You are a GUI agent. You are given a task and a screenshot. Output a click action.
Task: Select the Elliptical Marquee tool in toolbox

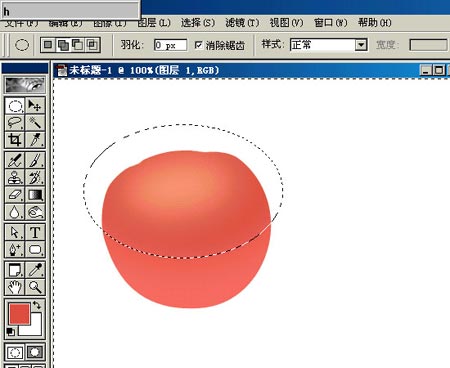tap(15, 106)
